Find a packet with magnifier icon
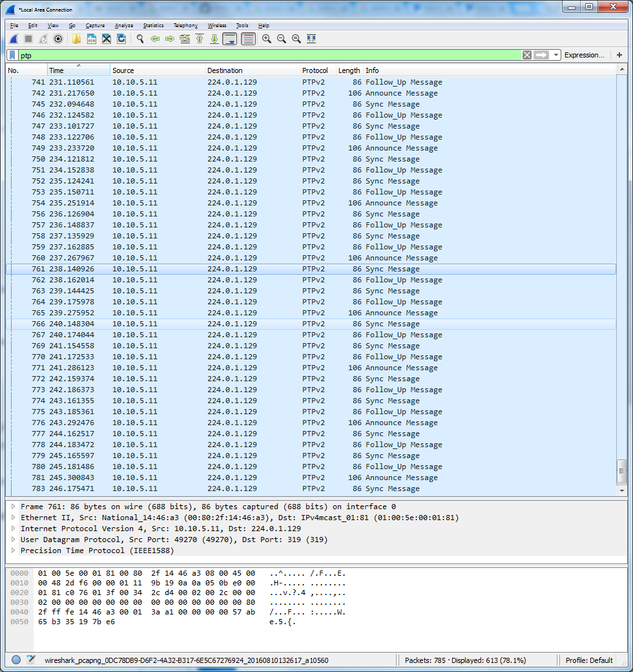 [140, 39]
